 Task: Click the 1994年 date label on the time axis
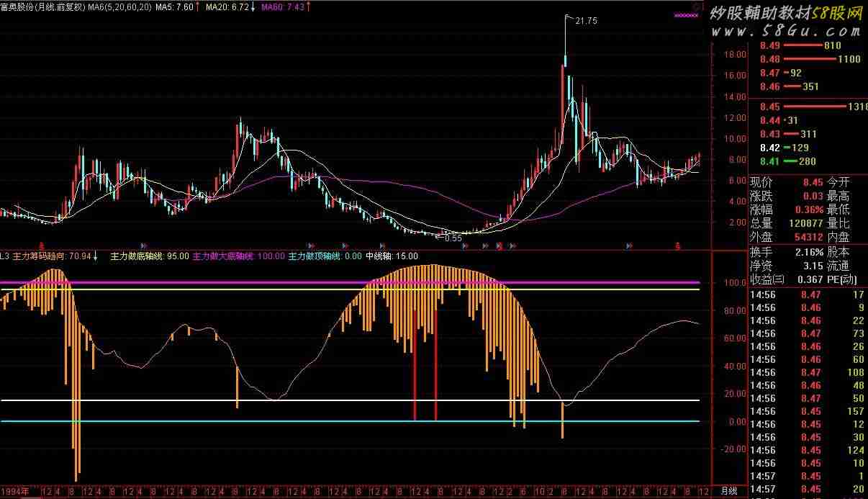(x=14, y=491)
